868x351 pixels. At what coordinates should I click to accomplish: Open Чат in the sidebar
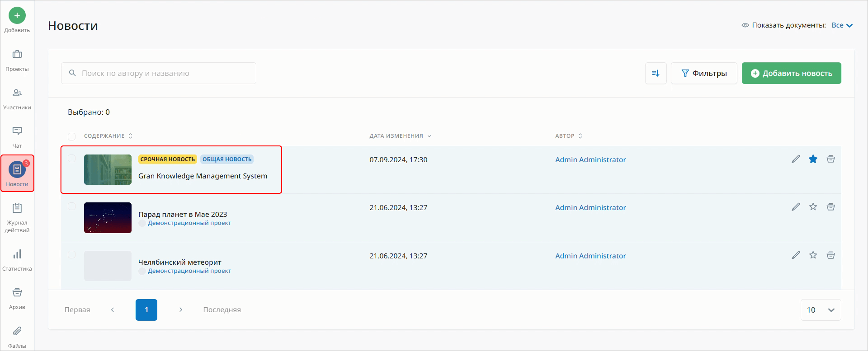17,137
